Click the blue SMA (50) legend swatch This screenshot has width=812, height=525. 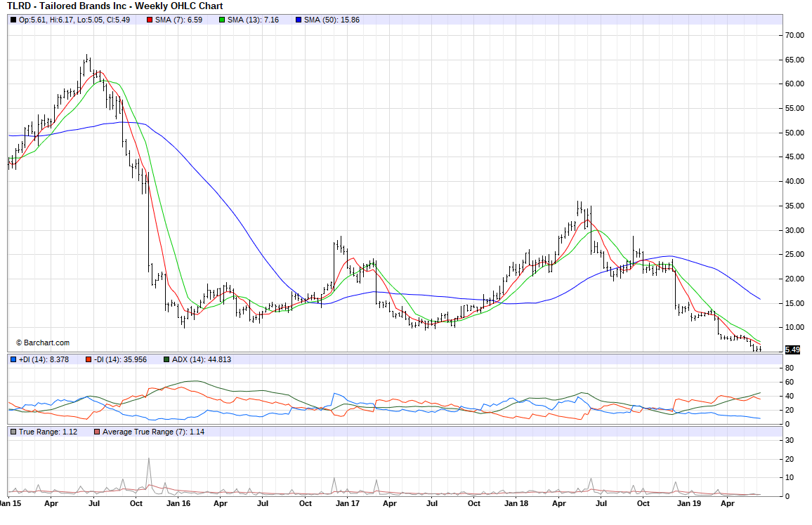click(x=299, y=20)
